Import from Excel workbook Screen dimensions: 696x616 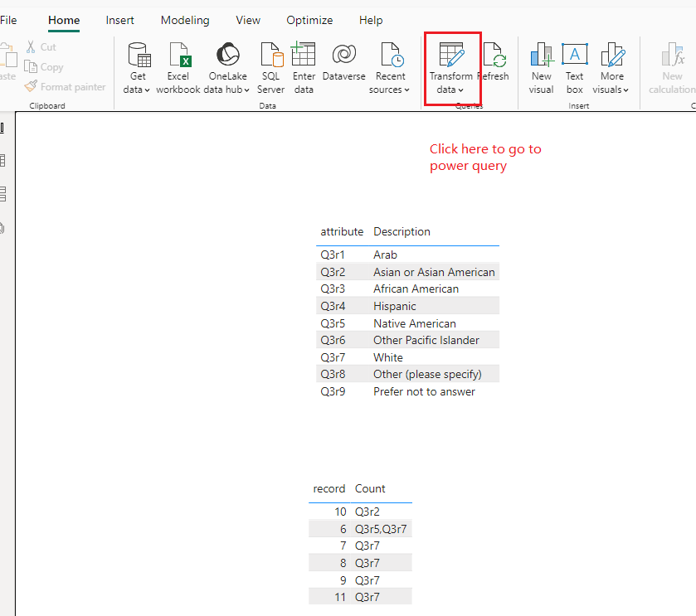[x=178, y=68]
